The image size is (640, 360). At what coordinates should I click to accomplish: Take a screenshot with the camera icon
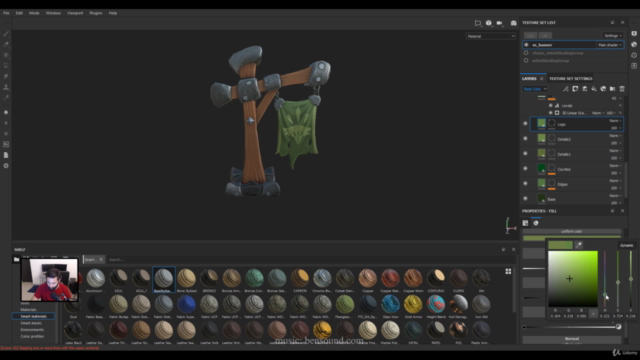[513, 23]
